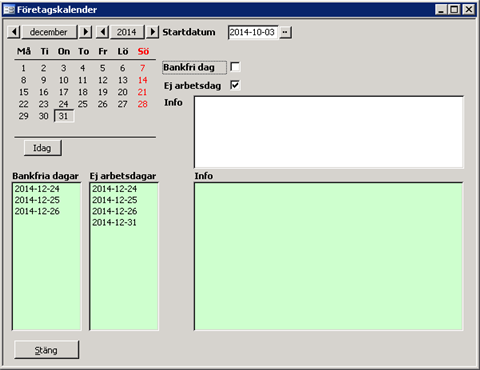Select day 5 in the calendar

(x=103, y=68)
